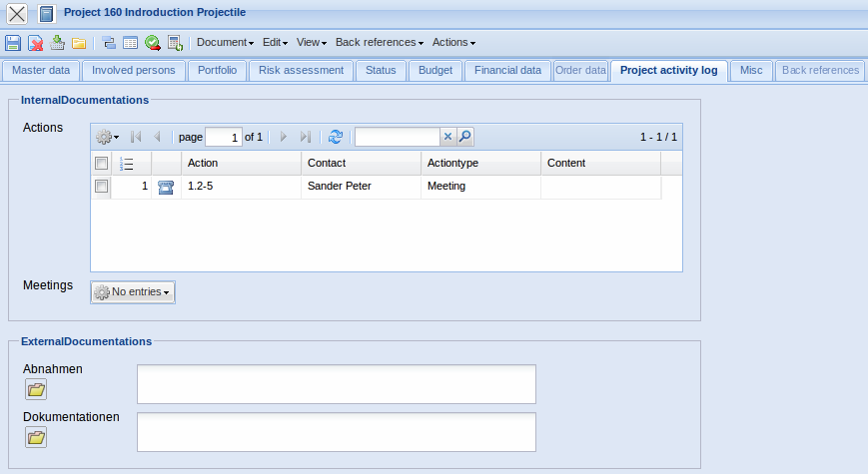Refresh the Actions grid
Screen dimensions: 868x474
[336, 137]
